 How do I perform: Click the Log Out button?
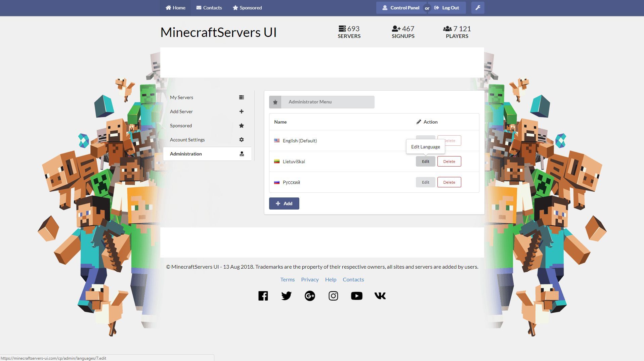[447, 8]
